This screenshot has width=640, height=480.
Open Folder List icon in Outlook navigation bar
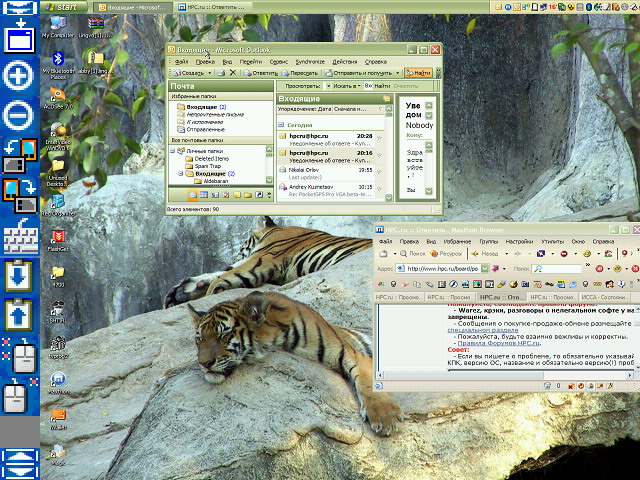click(248, 195)
